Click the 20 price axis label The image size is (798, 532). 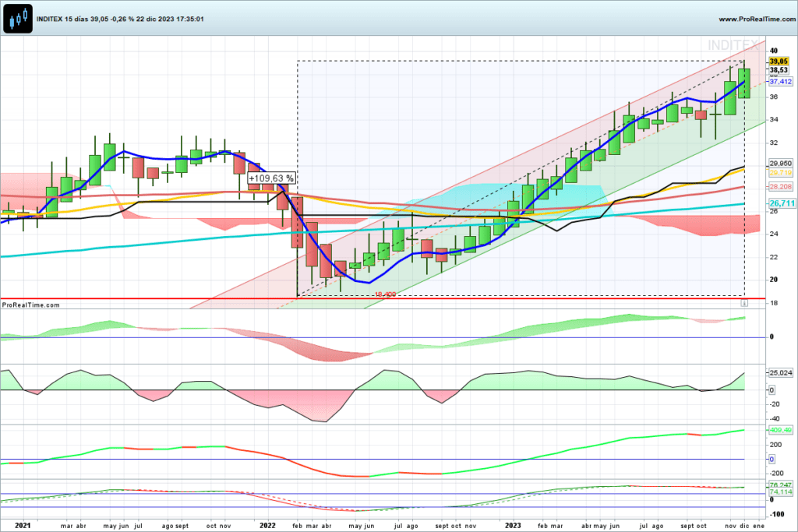774,280
